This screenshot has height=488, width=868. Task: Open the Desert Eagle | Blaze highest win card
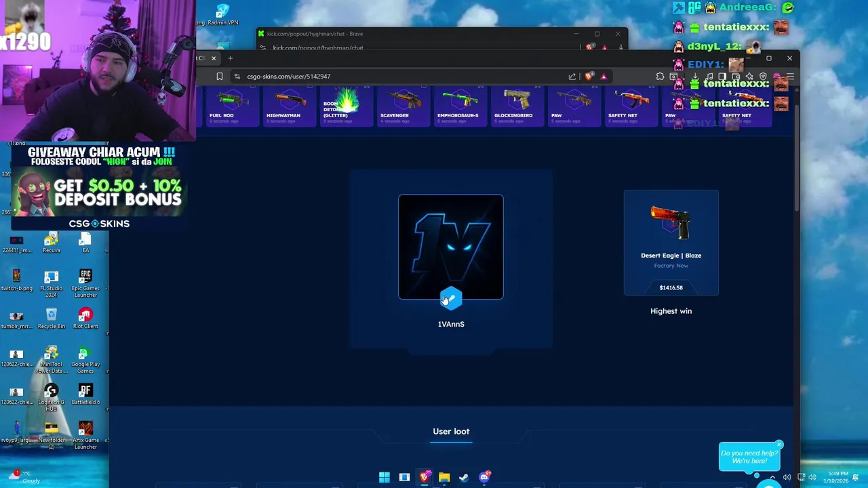[671, 243]
